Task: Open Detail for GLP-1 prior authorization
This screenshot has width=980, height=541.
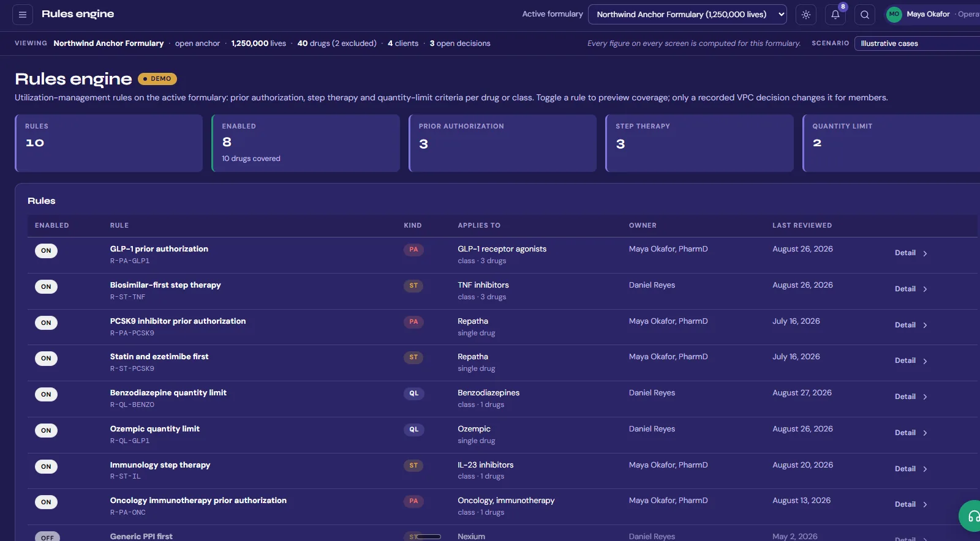Action: tap(911, 253)
